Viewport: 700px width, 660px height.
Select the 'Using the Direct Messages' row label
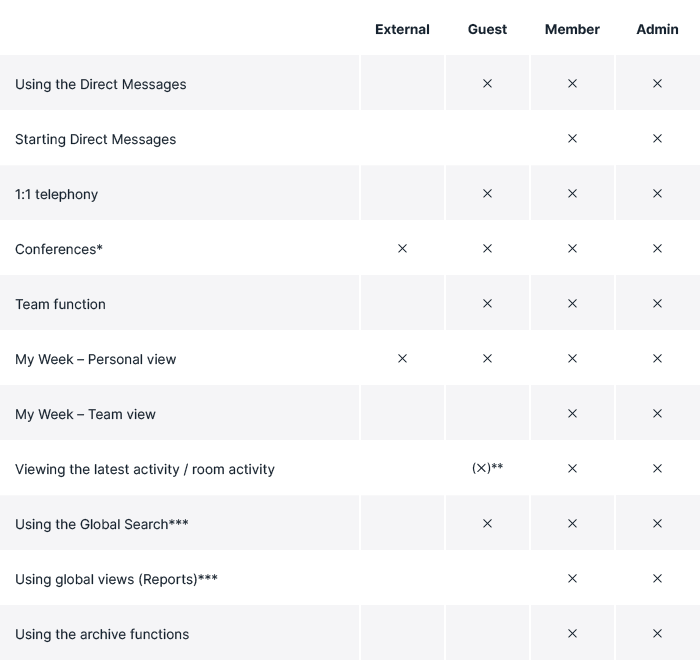(100, 84)
